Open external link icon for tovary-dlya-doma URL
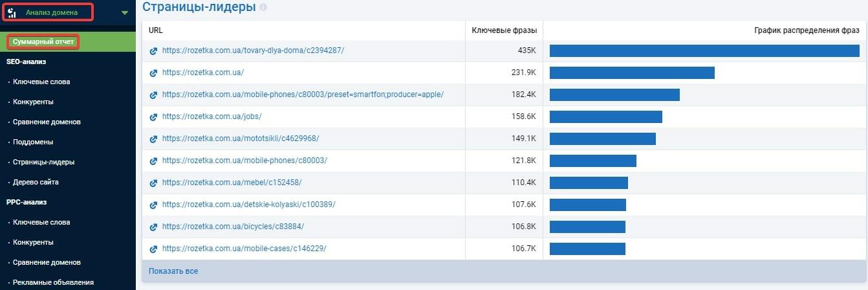Screen dimensions: 868x290 click(153, 50)
